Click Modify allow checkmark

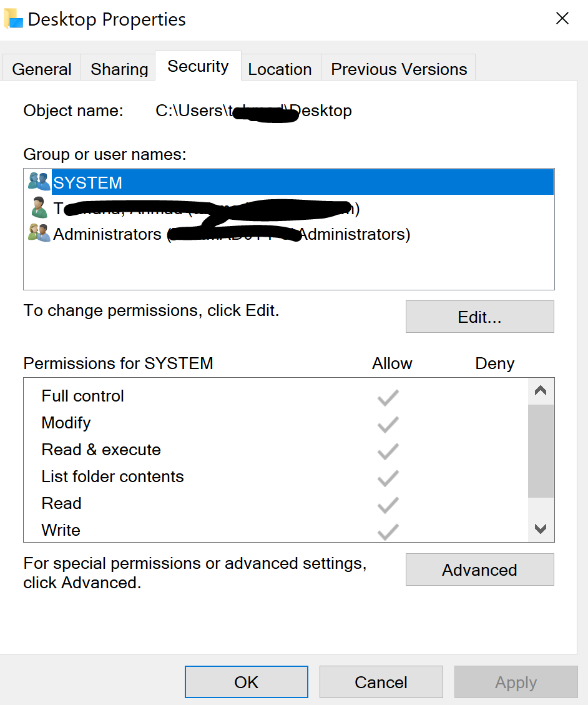[x=388, y=424]
